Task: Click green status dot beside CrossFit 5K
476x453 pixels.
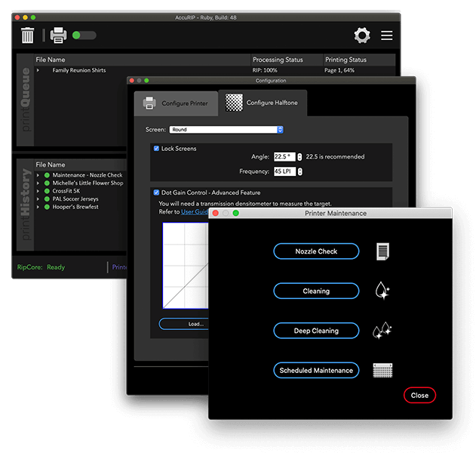Action: point(47,191)
